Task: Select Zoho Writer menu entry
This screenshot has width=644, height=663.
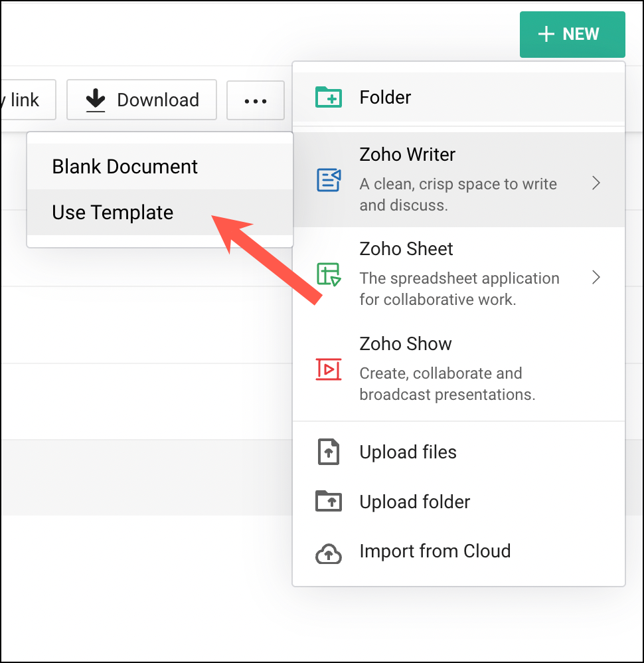Action: [459, 180]
